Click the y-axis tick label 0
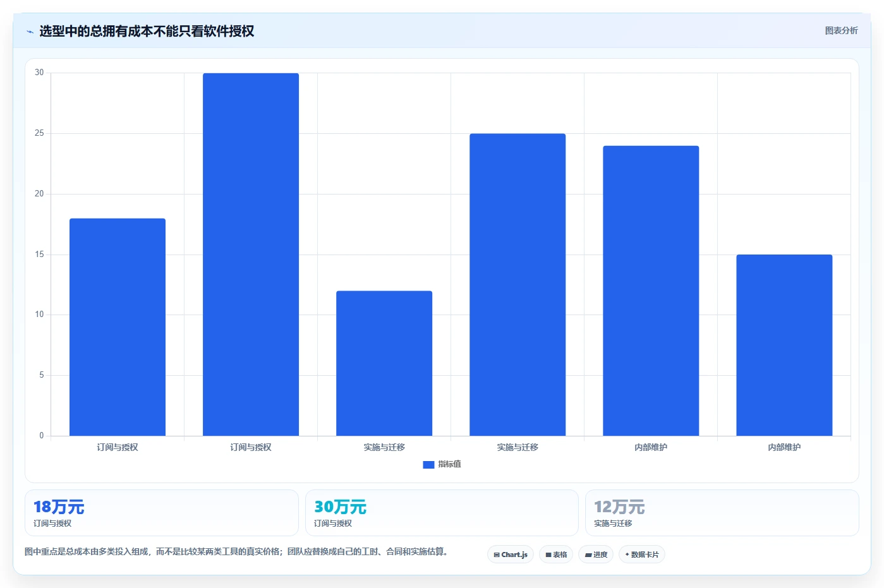This screenshot has height=588, width=884. click(42, 436)
